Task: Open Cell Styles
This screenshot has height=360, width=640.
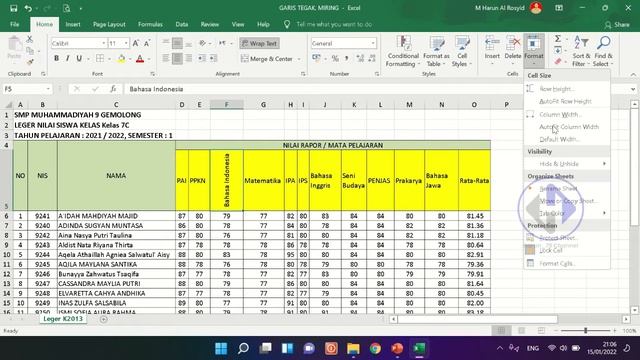Action: tap(462, 52)
